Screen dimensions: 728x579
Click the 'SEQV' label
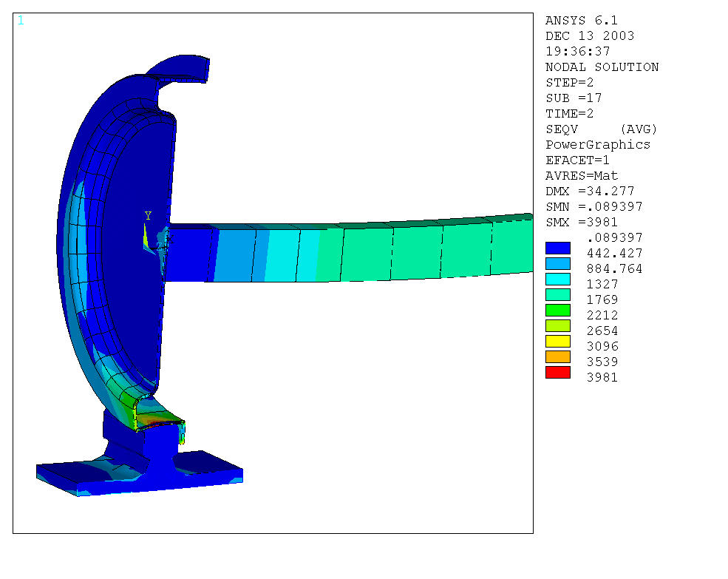(561, 129)
